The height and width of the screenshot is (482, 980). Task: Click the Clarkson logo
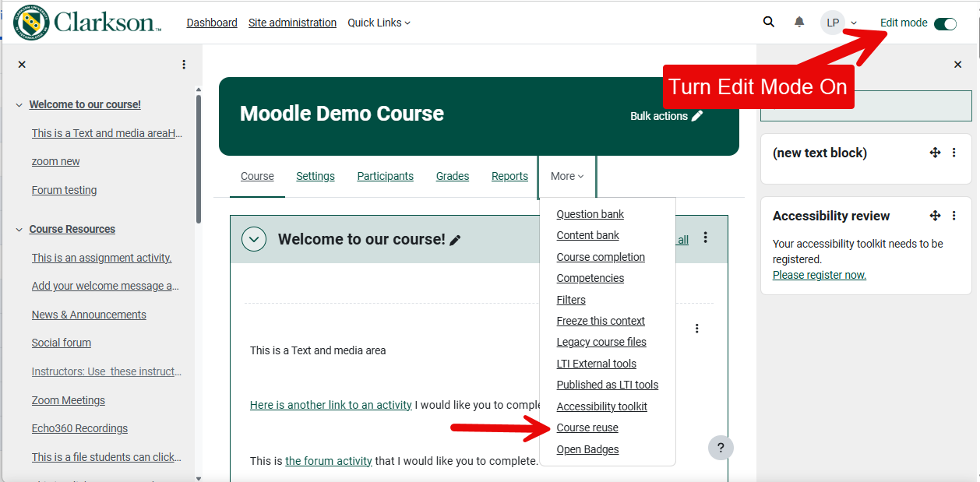click(87, 22)
